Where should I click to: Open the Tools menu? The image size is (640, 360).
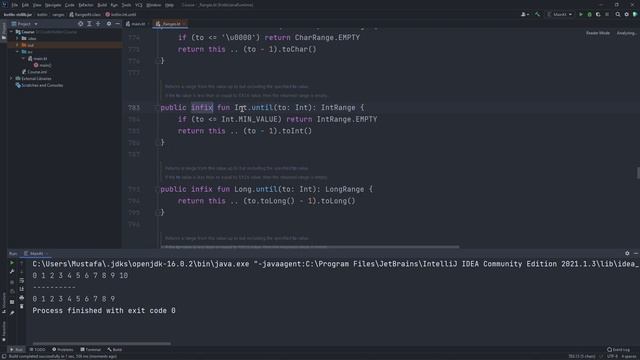click(127, 5)
